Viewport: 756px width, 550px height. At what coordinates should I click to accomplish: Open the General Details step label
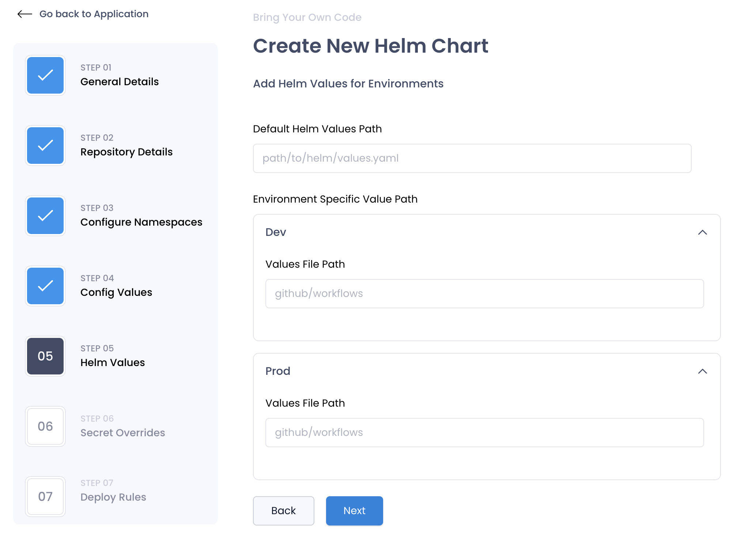[120, 82]
